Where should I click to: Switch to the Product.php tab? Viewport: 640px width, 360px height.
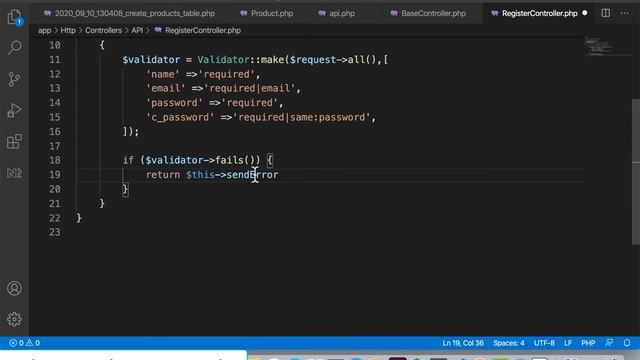pyautogui.click(x=267, y=13)
